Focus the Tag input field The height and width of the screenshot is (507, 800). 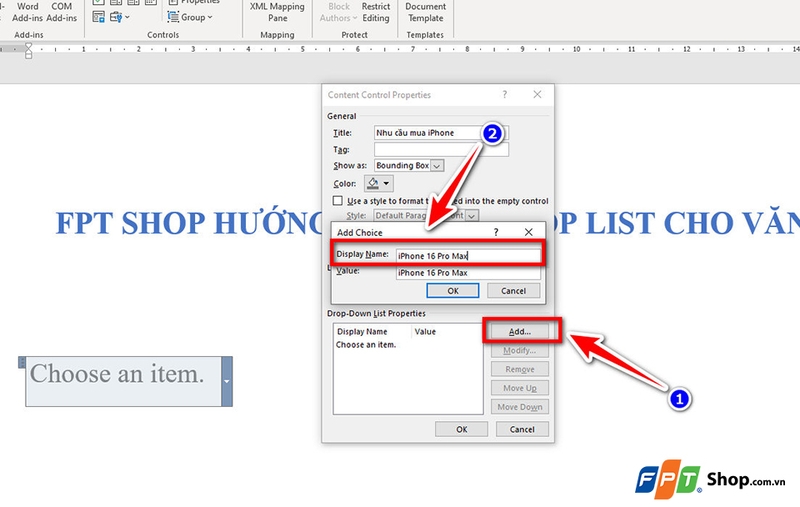(441, 149)
